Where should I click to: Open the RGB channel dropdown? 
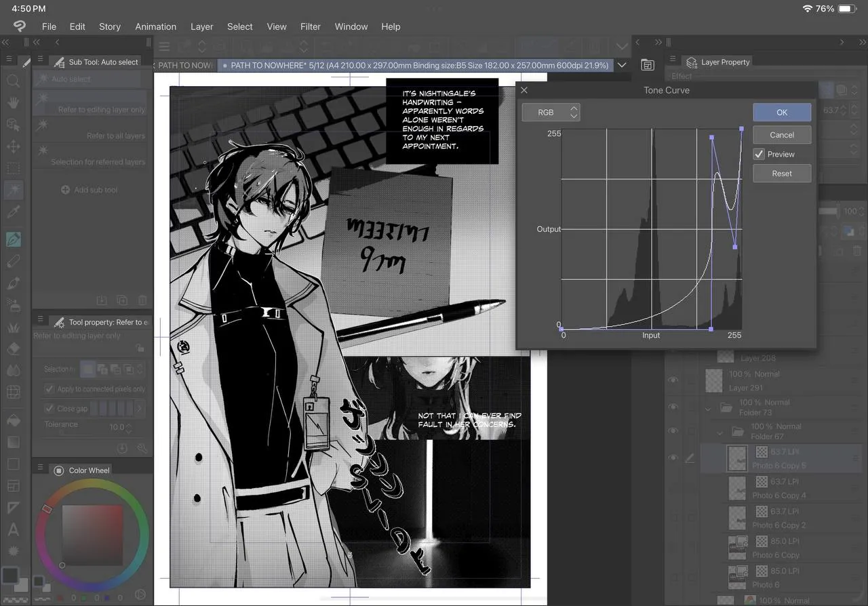tap(551, 113)
